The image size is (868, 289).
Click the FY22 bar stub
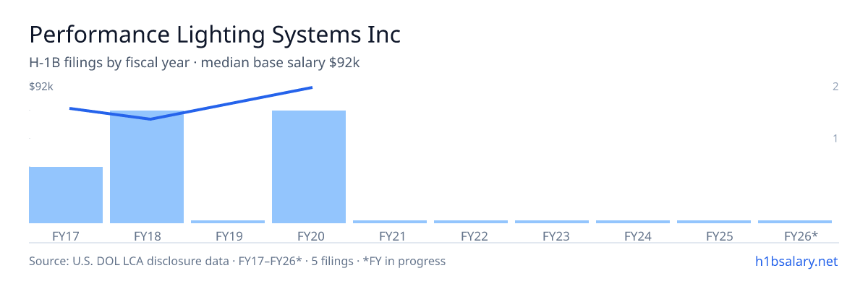click(471, 222)
